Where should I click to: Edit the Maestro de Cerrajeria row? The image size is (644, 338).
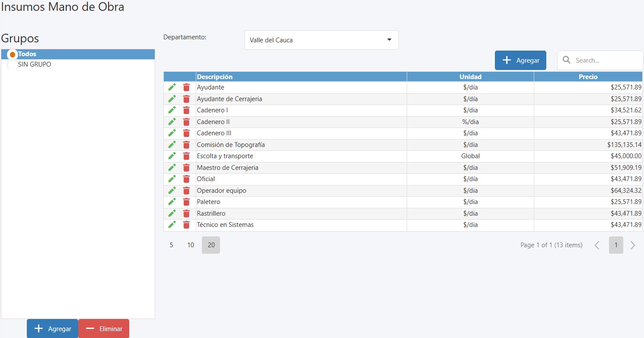click(x=172, y=167)
